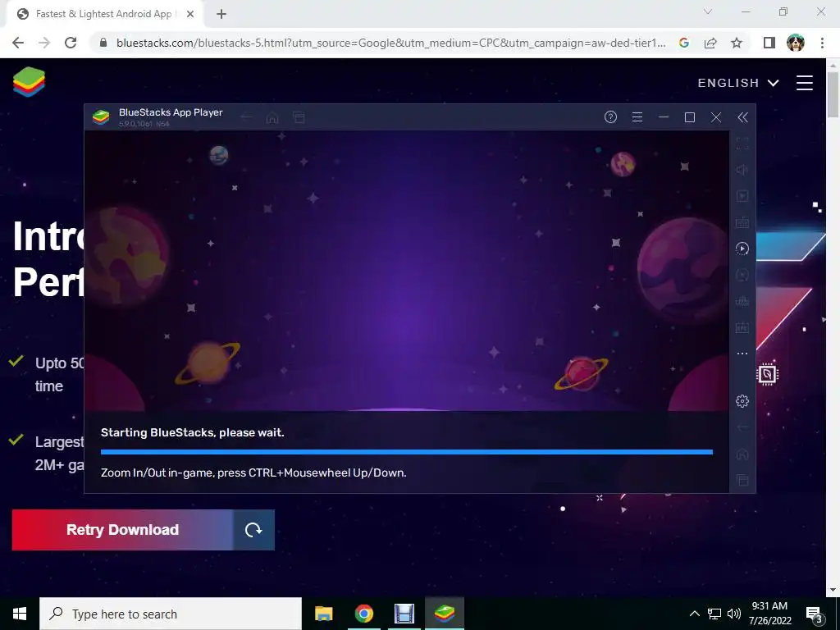
Task: Open File Explorer from taskbar
Action: 323,614
